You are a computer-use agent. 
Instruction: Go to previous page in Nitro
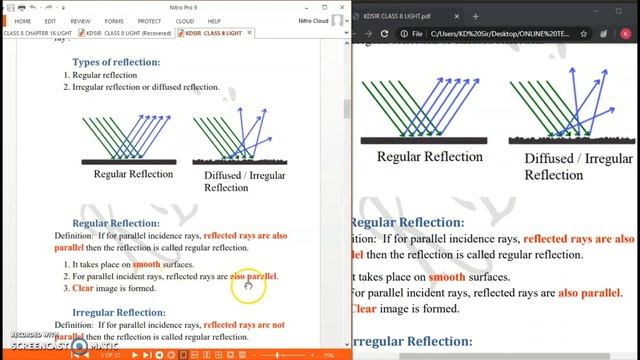tap(87, 356)
